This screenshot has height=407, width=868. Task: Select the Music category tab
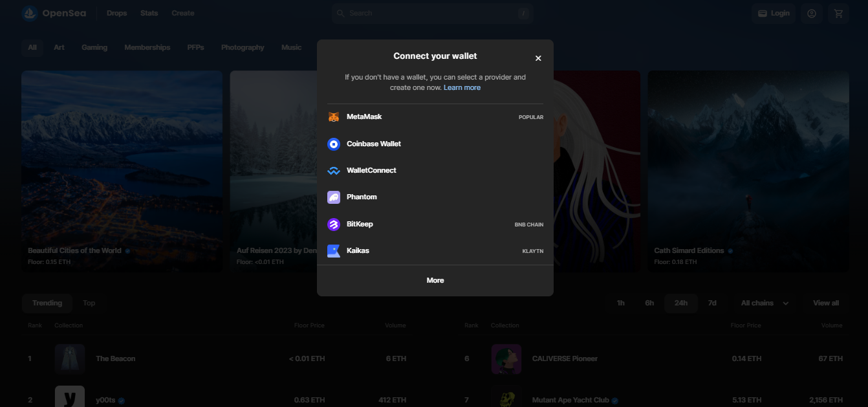pos(292,47)
